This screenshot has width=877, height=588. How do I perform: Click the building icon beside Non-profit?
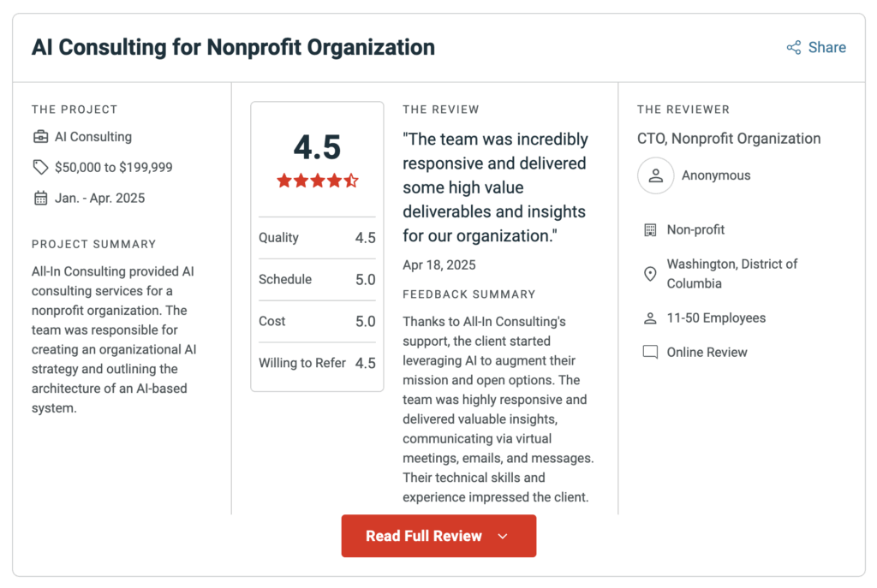pos(650,230)
